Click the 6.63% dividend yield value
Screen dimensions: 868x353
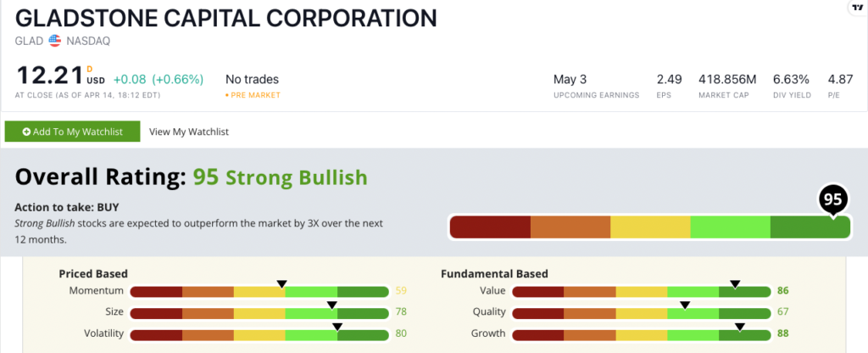click(x=791, y=79)
